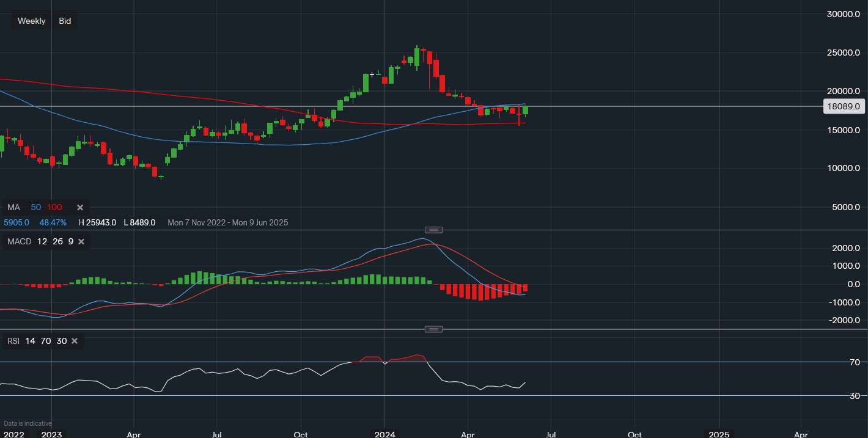The width and height of the screenshot is (868, 438).
Task: Click the MACD fast period 12
Action: coord(42,242)
